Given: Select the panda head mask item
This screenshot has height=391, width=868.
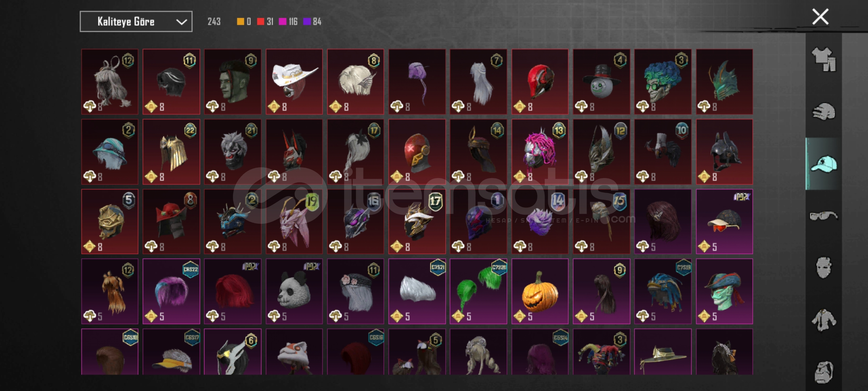Looking at the screenshot, I should [x=294, y=291].
